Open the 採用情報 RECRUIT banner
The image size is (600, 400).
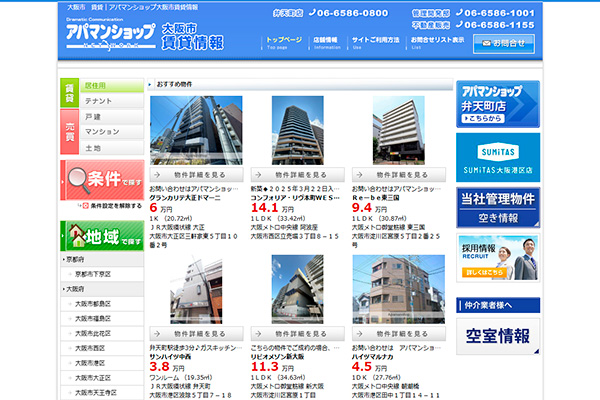(x=498, y=258)
